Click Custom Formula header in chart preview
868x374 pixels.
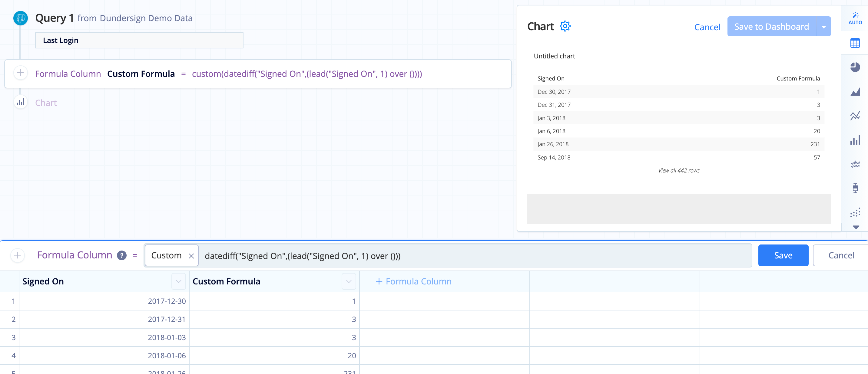(x=798, y=78)
